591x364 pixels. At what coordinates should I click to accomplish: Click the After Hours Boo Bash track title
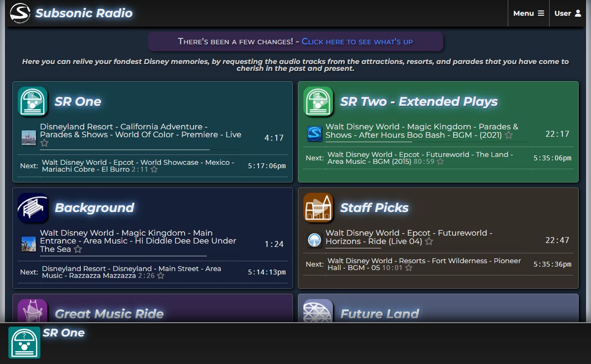[x=422, y=131]
